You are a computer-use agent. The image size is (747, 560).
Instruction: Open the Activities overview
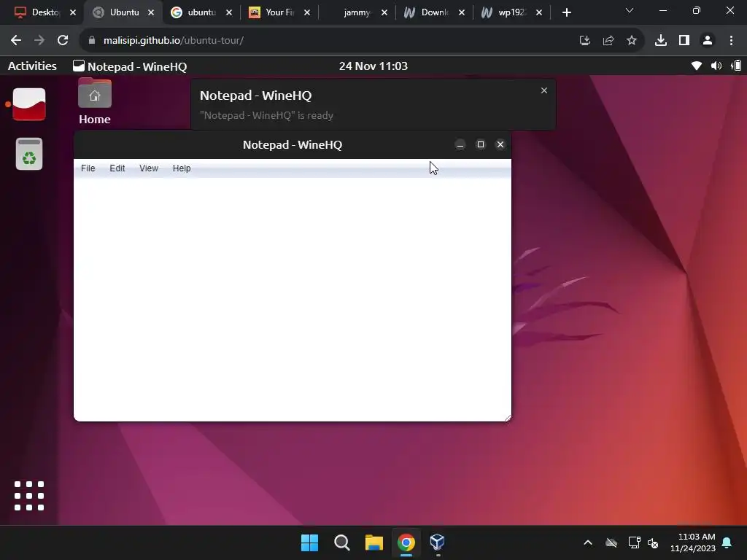click(x=32, y=66)
